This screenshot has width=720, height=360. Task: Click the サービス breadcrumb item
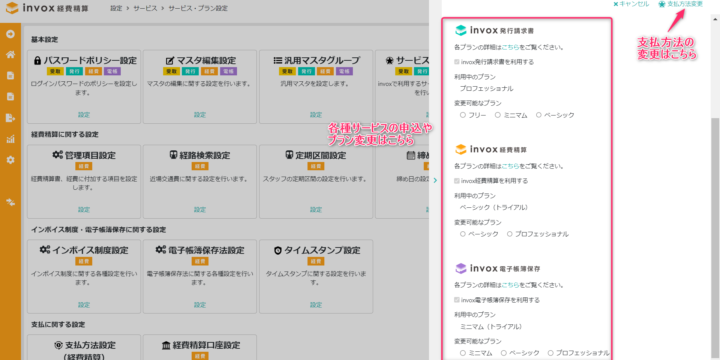pos(145,8)
